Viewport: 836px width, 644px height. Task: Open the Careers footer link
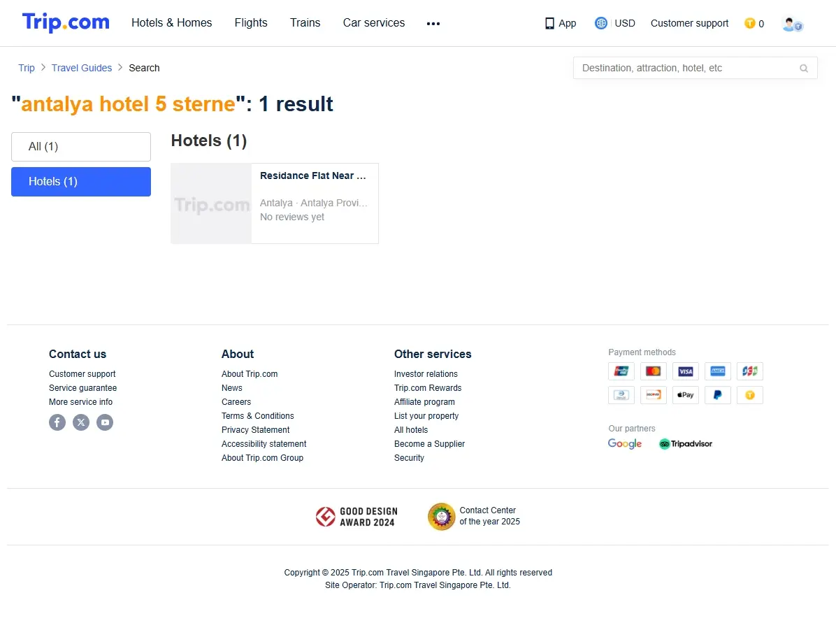pos(236,402)
